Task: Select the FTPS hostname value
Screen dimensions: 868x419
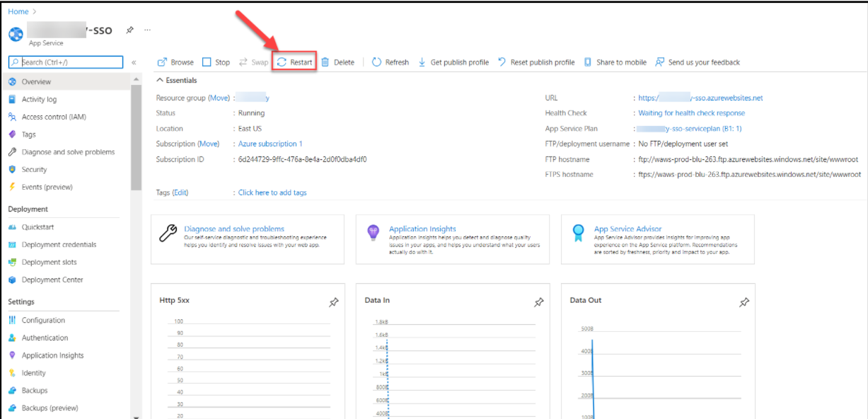Action: pyautogui.click(x=749, y=174)
